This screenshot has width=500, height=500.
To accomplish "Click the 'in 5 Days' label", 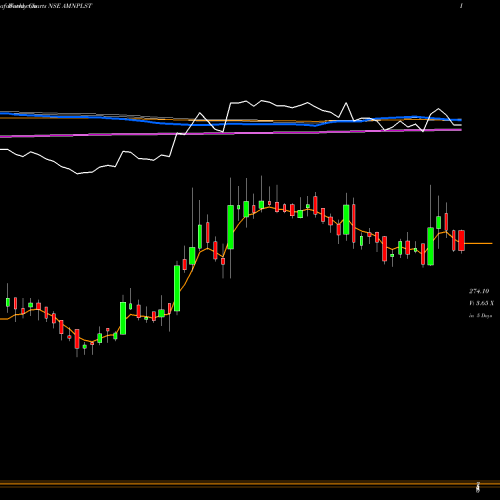I will pos(480,315).
